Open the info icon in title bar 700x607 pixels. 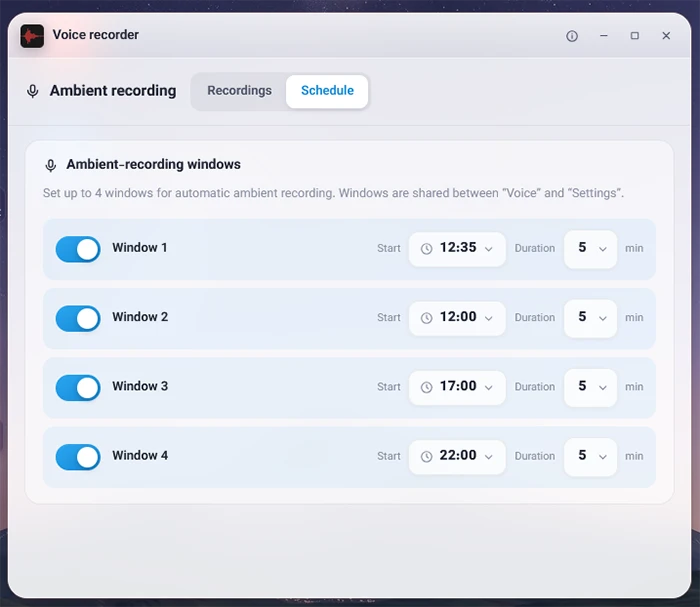pyautogui.click(x=572, y=36)
